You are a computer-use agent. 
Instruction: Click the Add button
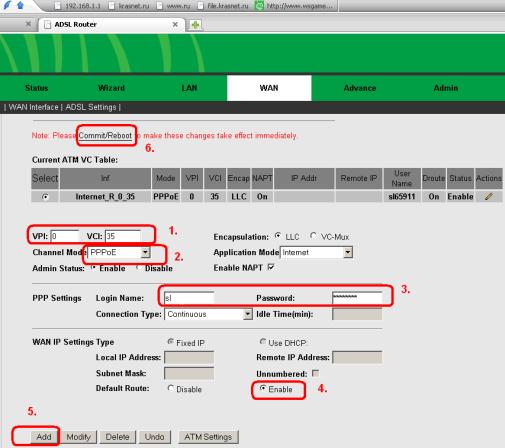pyautogui.click(x=44, y=437)
